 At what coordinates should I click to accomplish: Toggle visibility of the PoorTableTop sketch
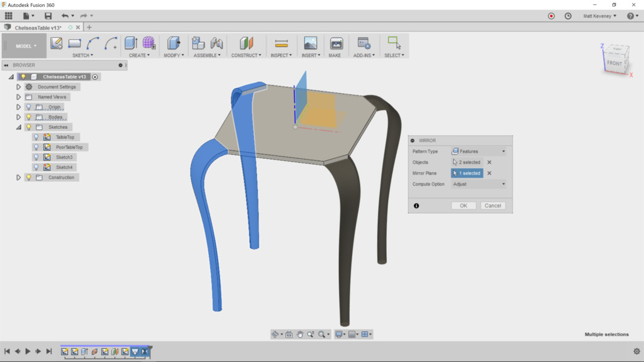coord(36,146)
